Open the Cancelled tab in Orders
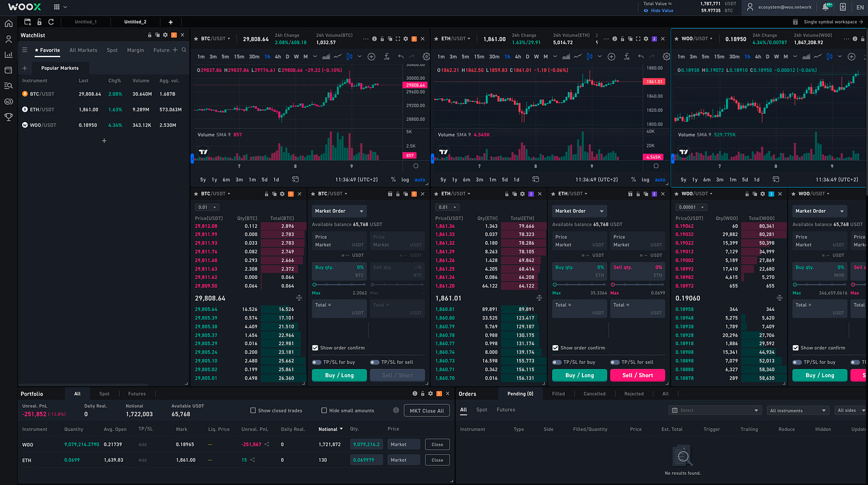The image size is (868, 485). coord(594,394)
